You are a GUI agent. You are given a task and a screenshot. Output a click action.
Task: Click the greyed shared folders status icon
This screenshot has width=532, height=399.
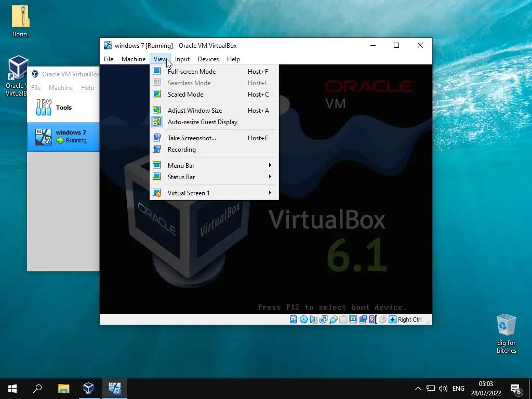coord(343,320)
